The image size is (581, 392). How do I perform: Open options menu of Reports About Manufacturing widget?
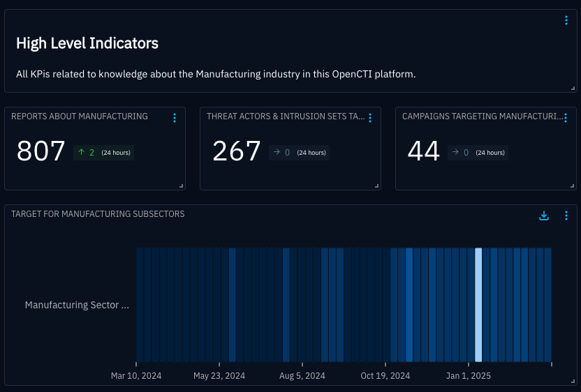175,118
